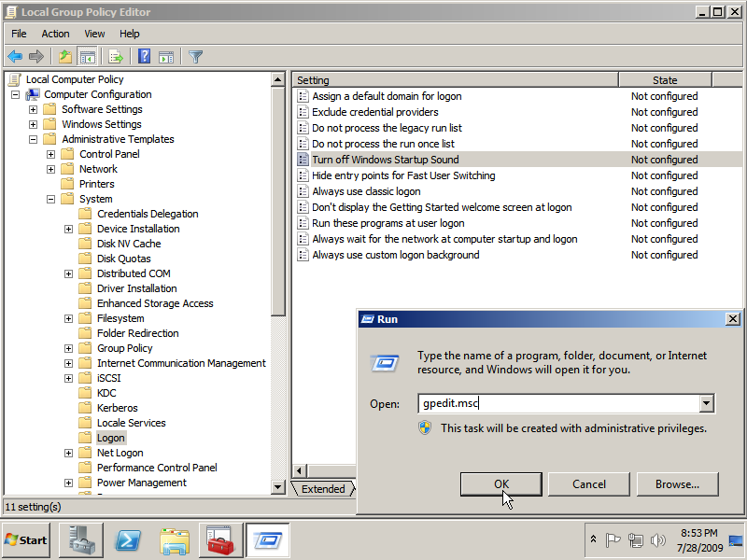This screenshot has height=560, width=747.
Task: Show hidden tray icons arrow
Action: pos(593,539)
